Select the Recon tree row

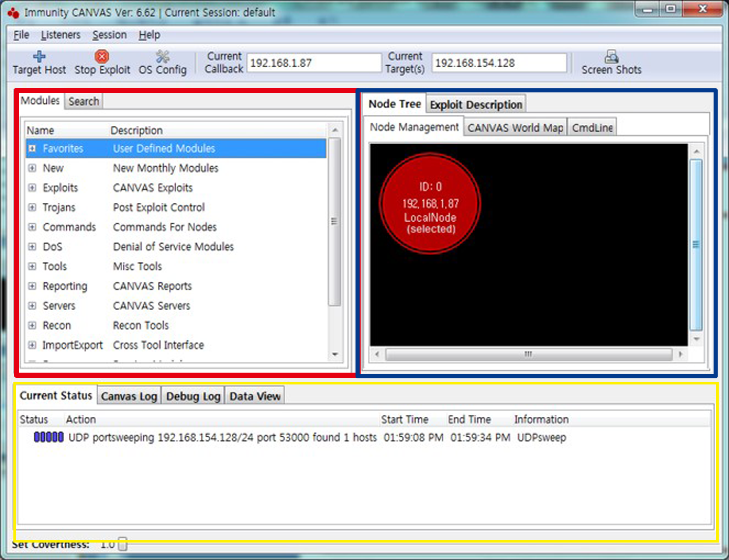(176, 325)
